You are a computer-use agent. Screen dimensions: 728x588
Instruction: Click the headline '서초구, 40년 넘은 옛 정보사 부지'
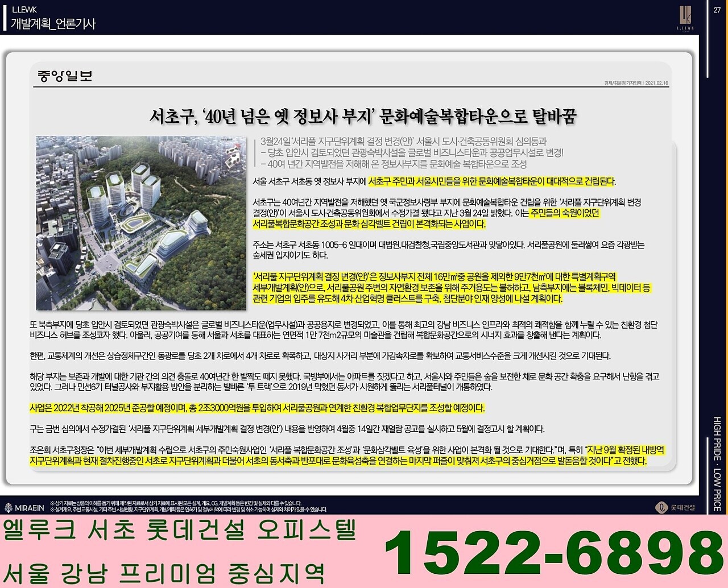tap(363, 116)
